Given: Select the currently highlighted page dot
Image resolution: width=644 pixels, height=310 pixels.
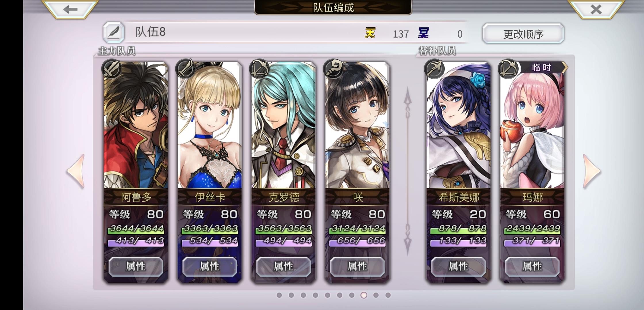Looking at the screenshot, I should (x=364, y=295).
